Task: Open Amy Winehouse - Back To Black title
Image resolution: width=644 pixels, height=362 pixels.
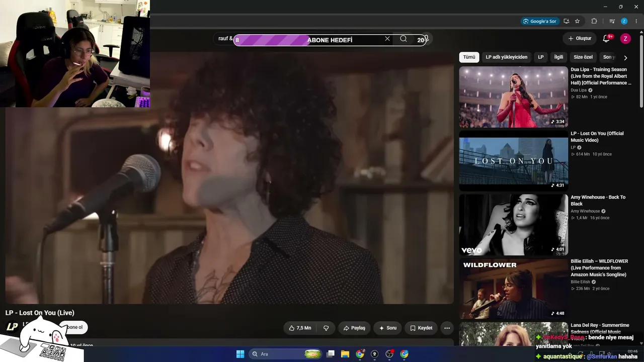Action: (598, 201)
